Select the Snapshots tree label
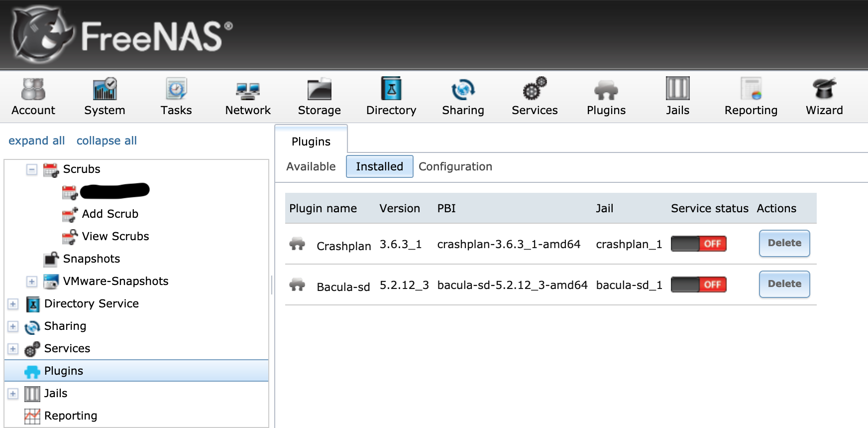 tap(92, 259)
